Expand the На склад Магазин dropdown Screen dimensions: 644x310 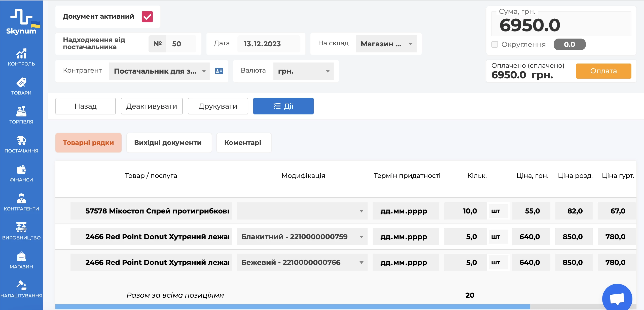click(x=386, y=44)
